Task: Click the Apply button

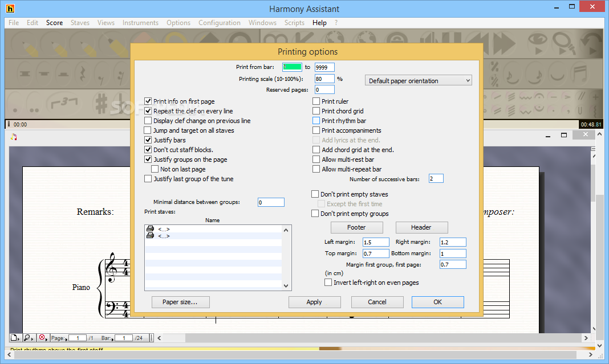Action: [x=315, y=302]
